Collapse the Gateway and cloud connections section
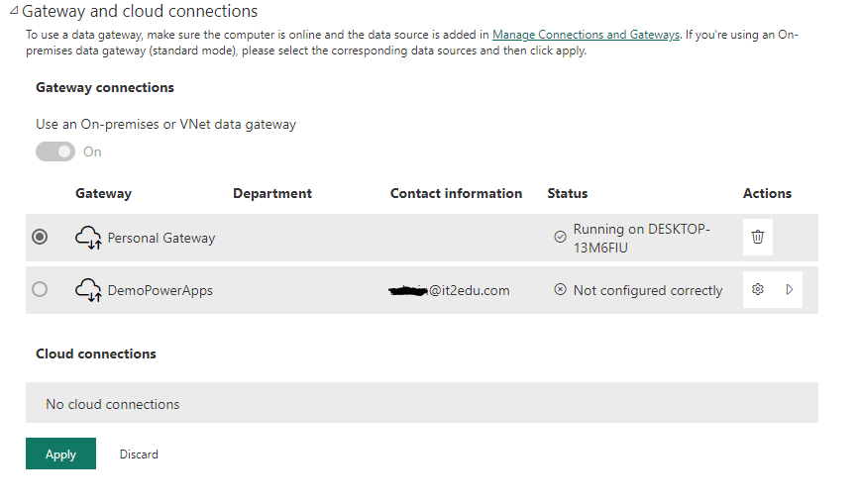 14,12
